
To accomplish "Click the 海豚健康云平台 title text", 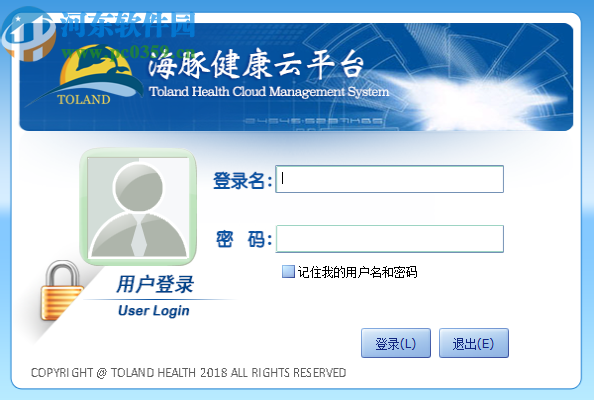I will pos(256,64).
